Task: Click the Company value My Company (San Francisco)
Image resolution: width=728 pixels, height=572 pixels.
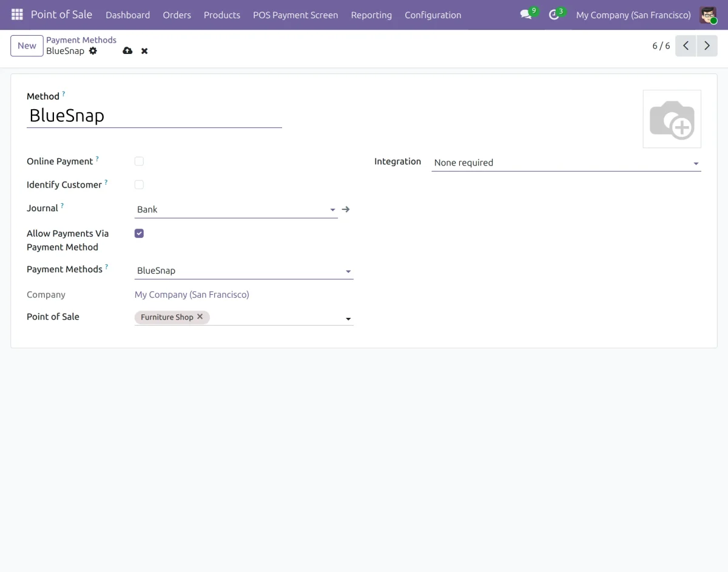Action: pyautogui.click(x=192, y=295)
